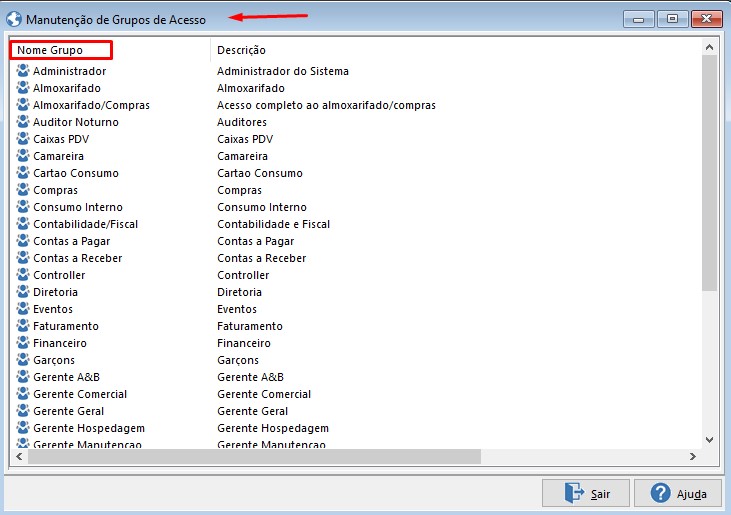Click description 'Acesso completo ao almoxarifado/compras'
The width and height of the screenshot is (731, 515).
(x=326, y=105)
